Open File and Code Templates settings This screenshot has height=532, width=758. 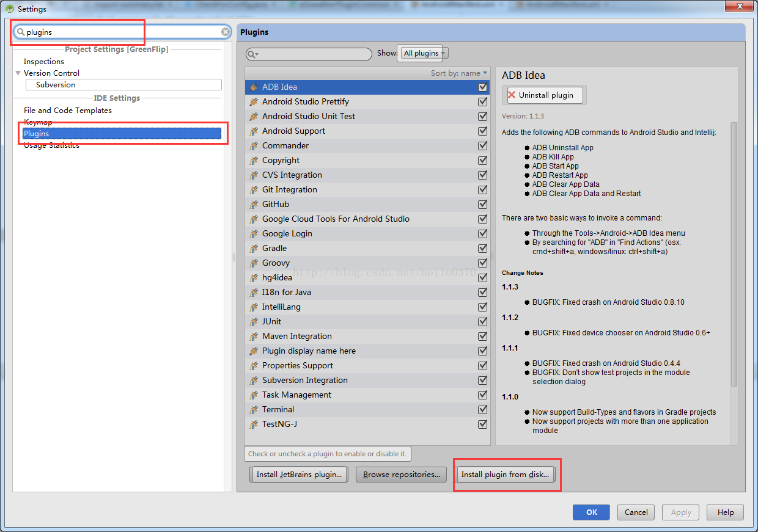tap(68, 110)
